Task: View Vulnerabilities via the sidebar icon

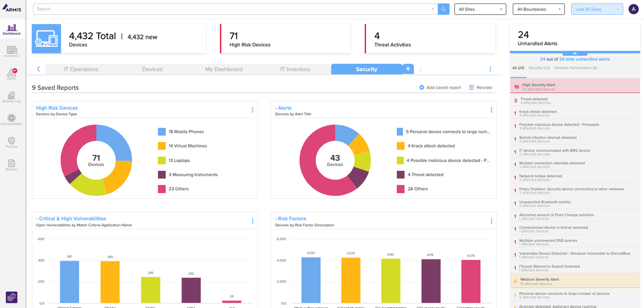Action: [x=12, y=119]
